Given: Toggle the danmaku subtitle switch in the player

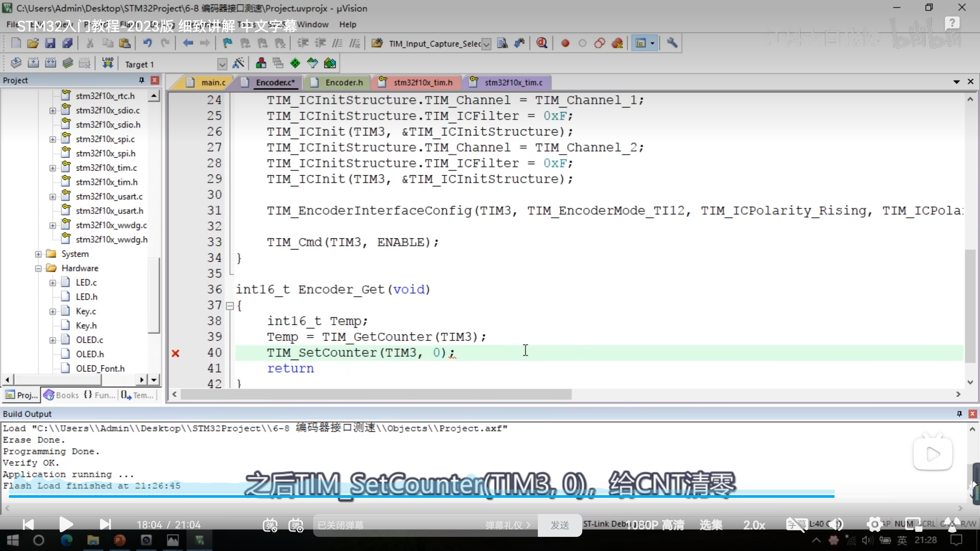Looking at the screenshot, I should (270, 525).
